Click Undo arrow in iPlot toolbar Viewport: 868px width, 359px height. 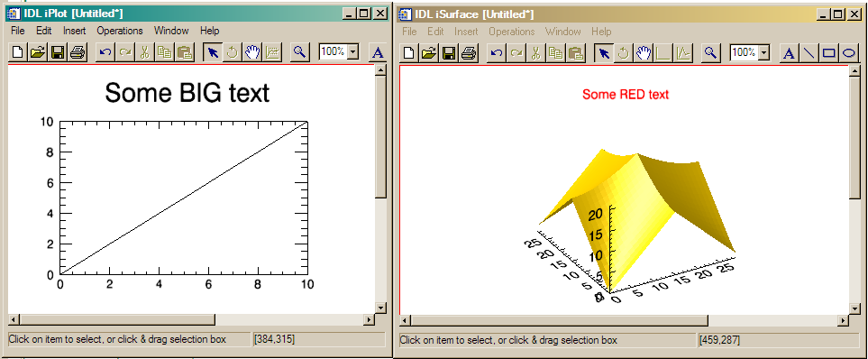[105, 52]
